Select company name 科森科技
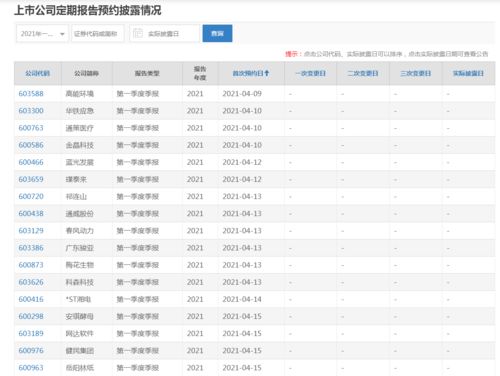The width and height of the screenshot is (500, 376). click(79, 282)
